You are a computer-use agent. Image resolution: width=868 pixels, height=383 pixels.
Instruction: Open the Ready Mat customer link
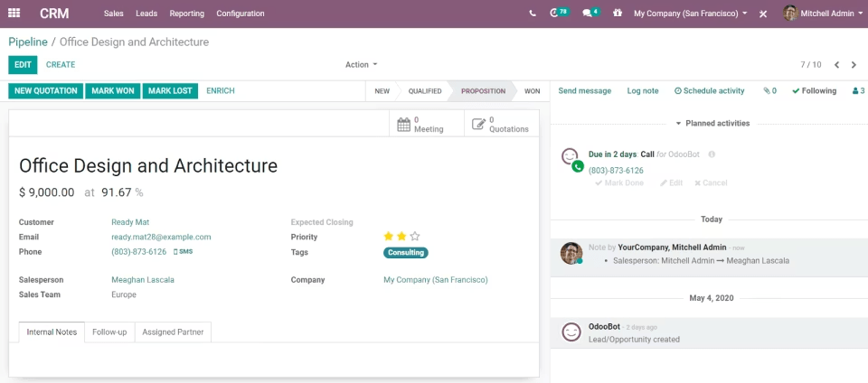pos(130,222)
